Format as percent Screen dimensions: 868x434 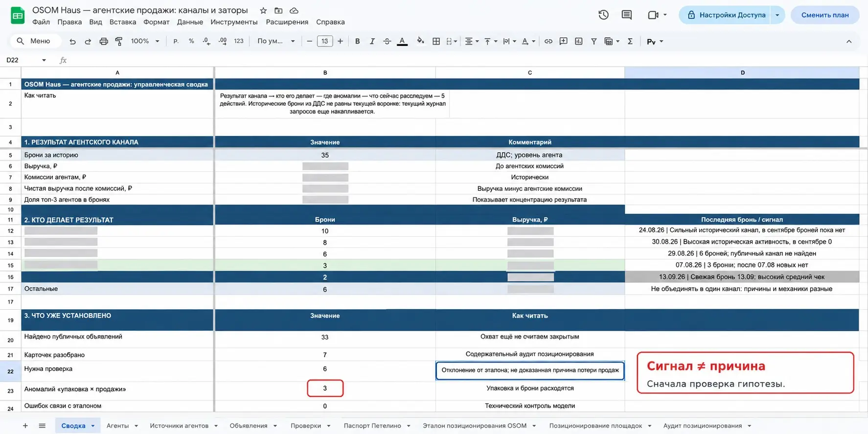[191, 42]
